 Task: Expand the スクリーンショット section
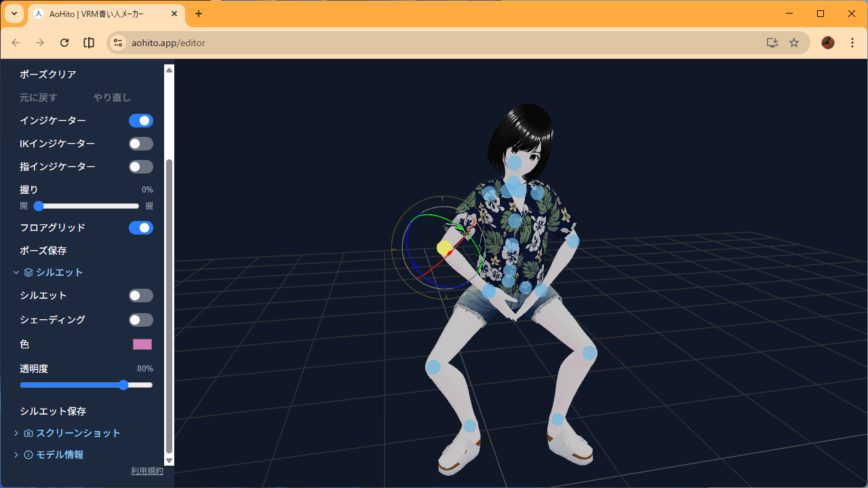[x=16, y=433]
